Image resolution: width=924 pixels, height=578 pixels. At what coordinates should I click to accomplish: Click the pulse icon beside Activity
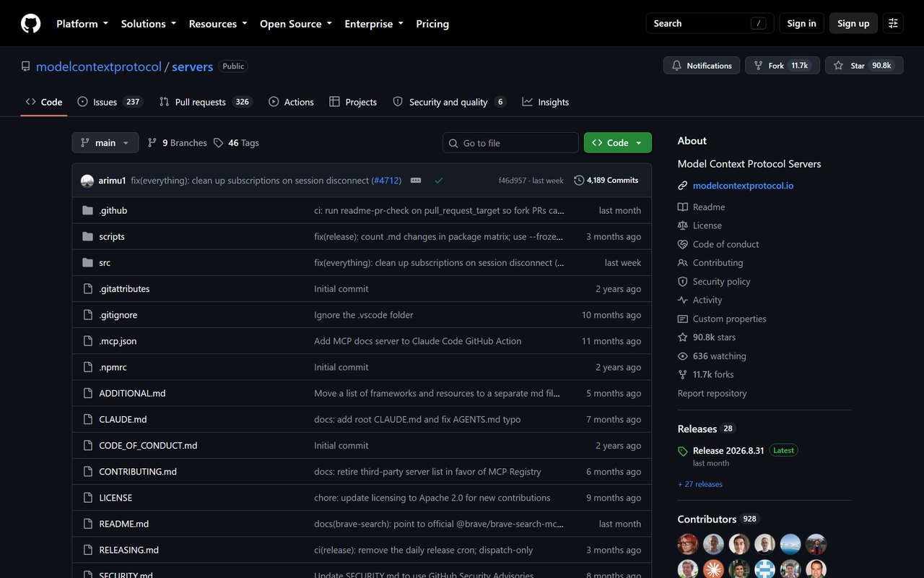point(683,300)
